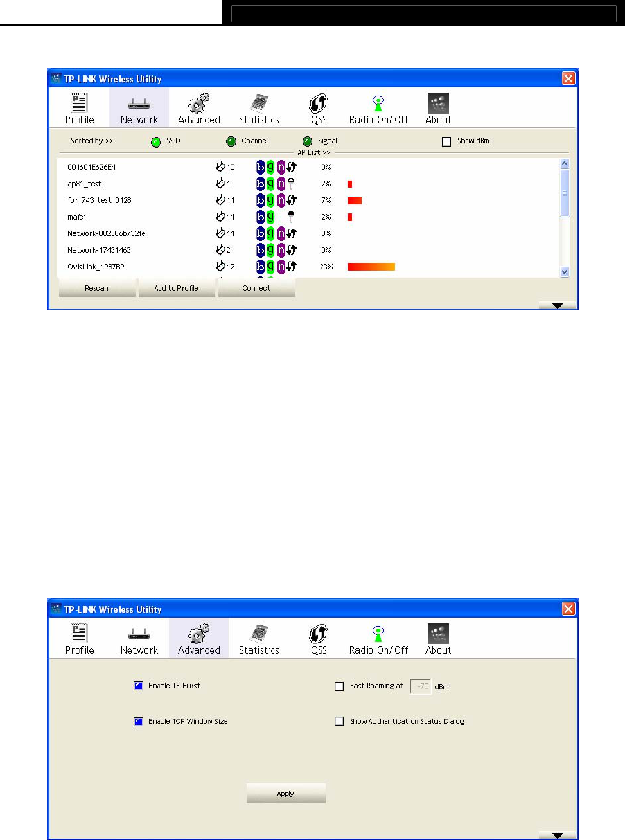Open Advanced gear icon in upper window
The width and height of the screenshot is (625, 840).
199,109
